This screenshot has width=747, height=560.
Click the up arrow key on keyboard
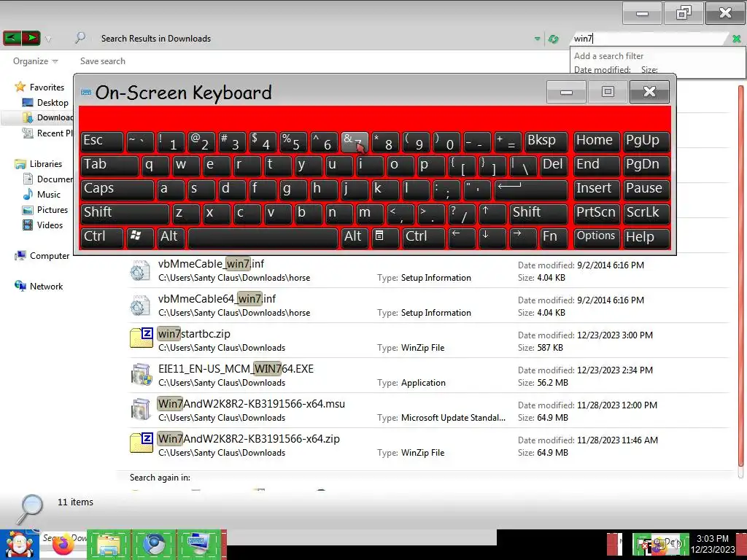pyautogui.click(x=492, y=213)
